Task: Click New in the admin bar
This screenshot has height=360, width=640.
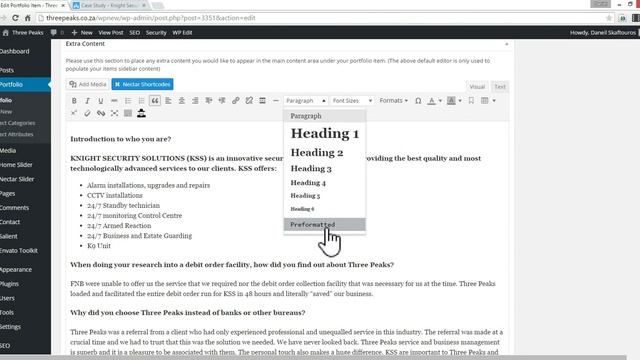Action: point(82,33)
